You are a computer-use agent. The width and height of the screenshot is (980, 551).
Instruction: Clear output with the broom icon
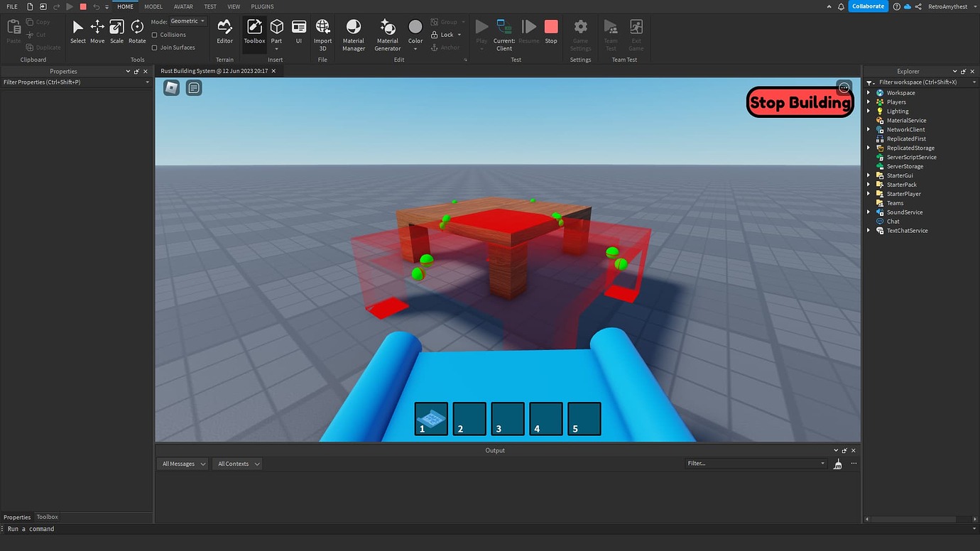pos(838,464)
